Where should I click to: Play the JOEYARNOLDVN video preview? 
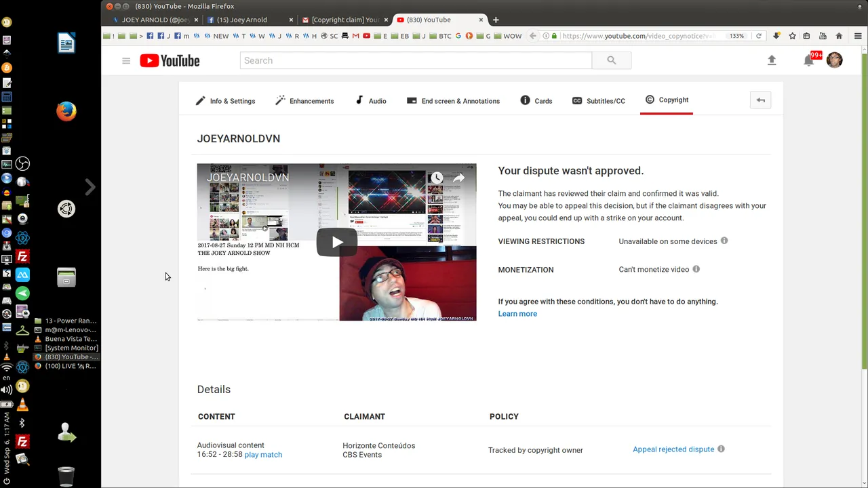pyautogui.click(x=337, y=242)
